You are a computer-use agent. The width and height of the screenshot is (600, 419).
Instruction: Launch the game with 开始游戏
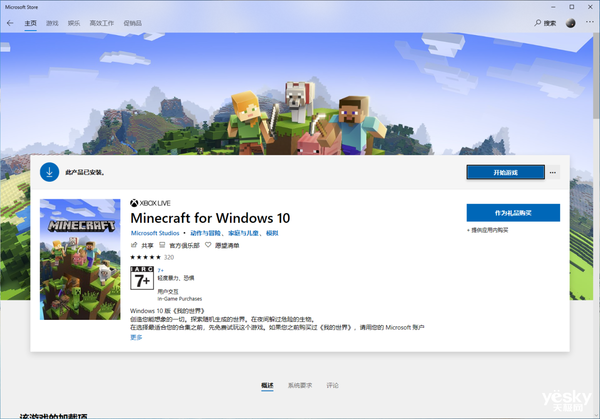[x=505, y=172]
